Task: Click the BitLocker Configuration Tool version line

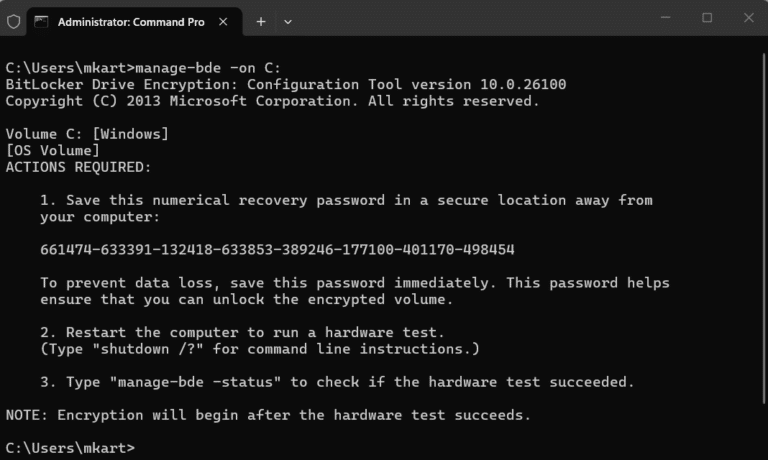Action: [292, 84]
